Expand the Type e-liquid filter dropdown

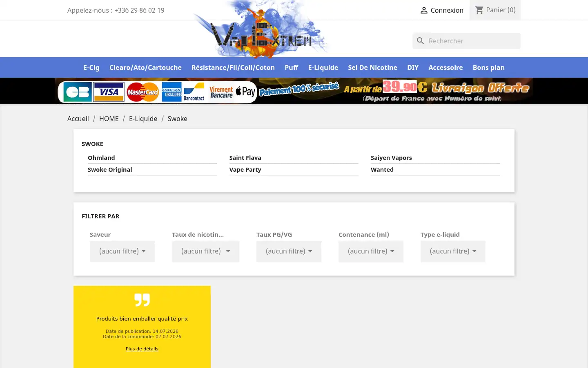453,251
